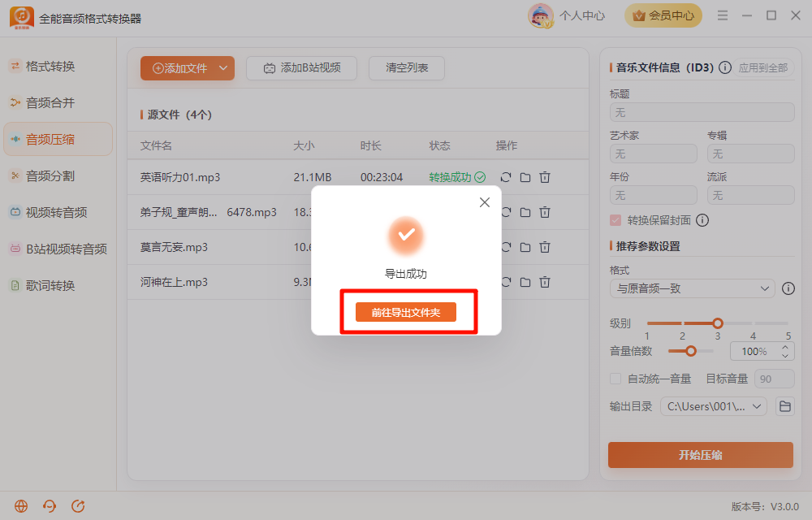
Task: Open the 歌词转换 section
Action: [x=58, y=285]
